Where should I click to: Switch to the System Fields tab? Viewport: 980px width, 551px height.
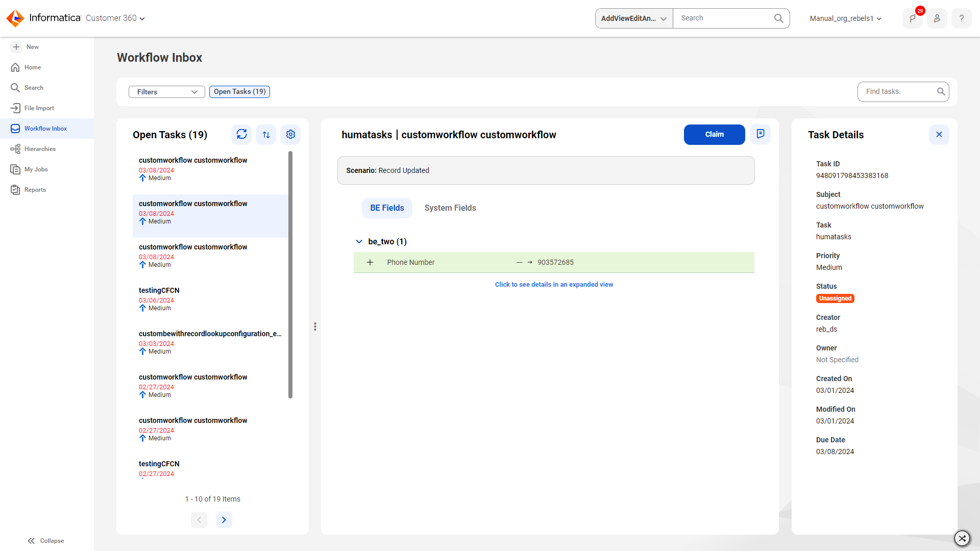pyautogui.click(x=450, y=208)
